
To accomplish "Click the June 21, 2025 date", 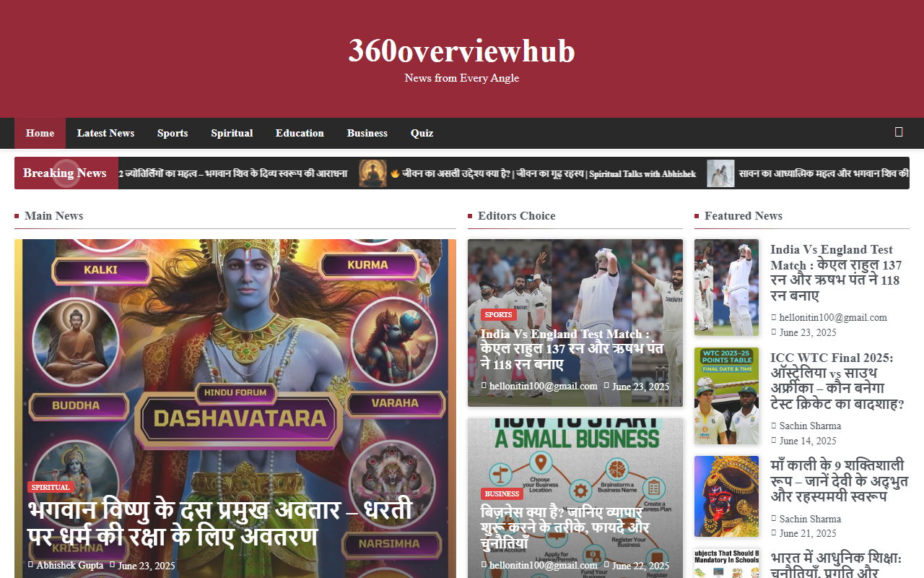I will (x=808, y=533).
